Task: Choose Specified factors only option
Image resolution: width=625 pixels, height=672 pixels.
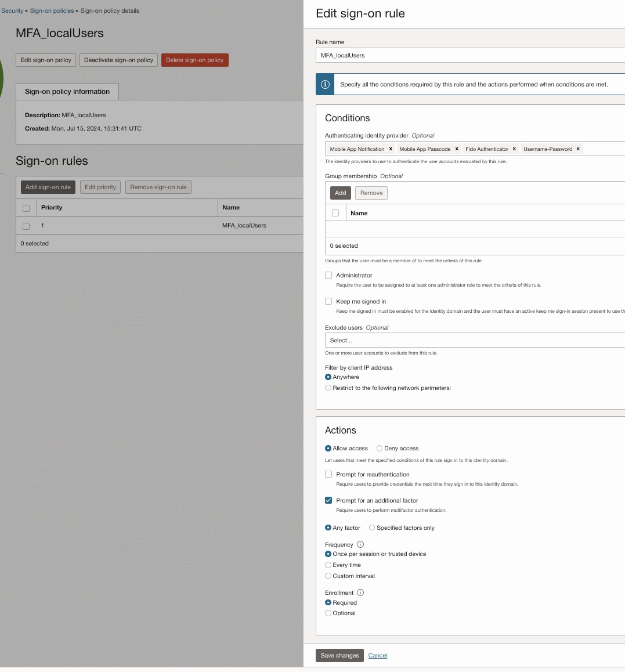Action: (372, 528)
